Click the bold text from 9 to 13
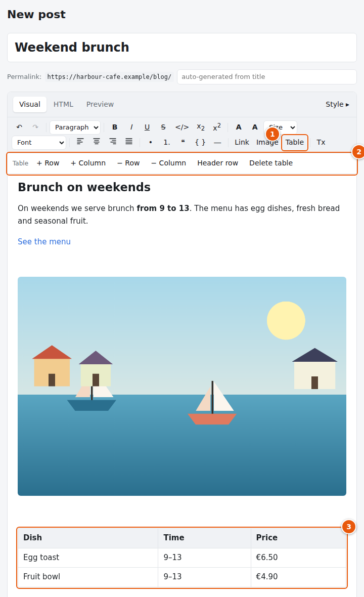This screenshot has width=364, height=597. point(163,208)
